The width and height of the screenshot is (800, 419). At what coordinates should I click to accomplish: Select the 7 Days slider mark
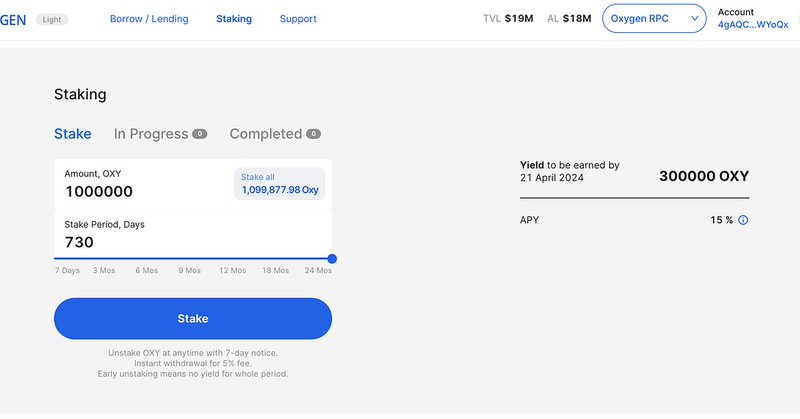(x=67, y=270)
